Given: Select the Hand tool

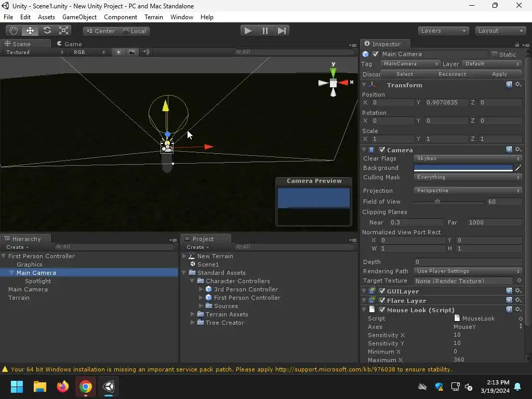Looking at the screenshot, I should [14, 31].
